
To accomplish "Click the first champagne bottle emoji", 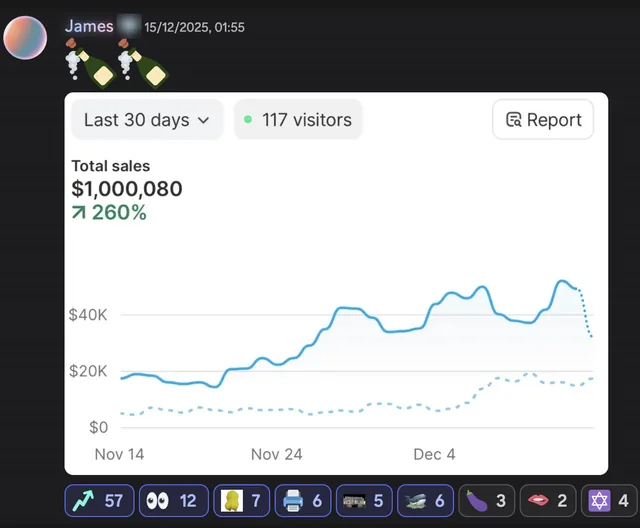I will coord(90,63).
